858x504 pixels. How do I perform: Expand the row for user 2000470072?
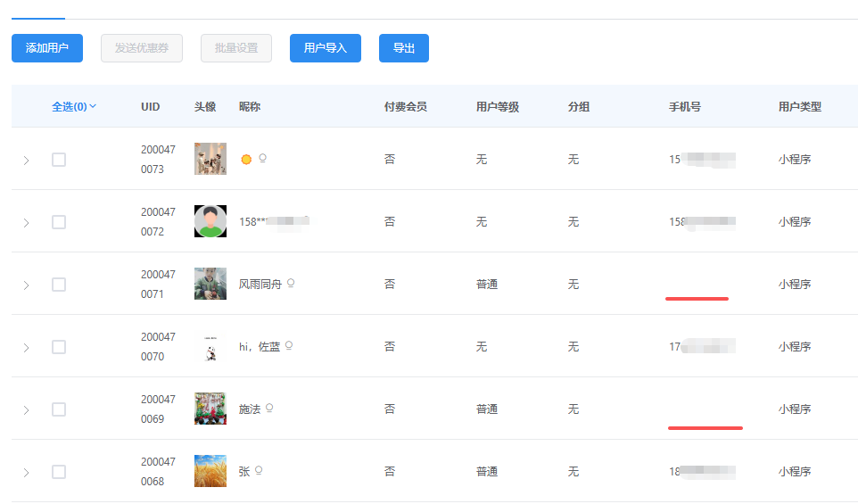tap(26, 222)
